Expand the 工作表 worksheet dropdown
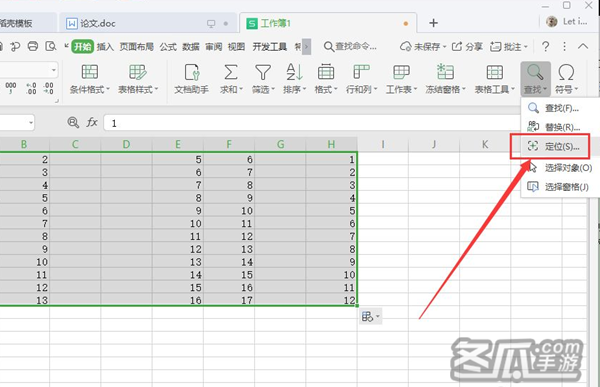The height and width of the screenshot is (387, 600). (401, 79)
